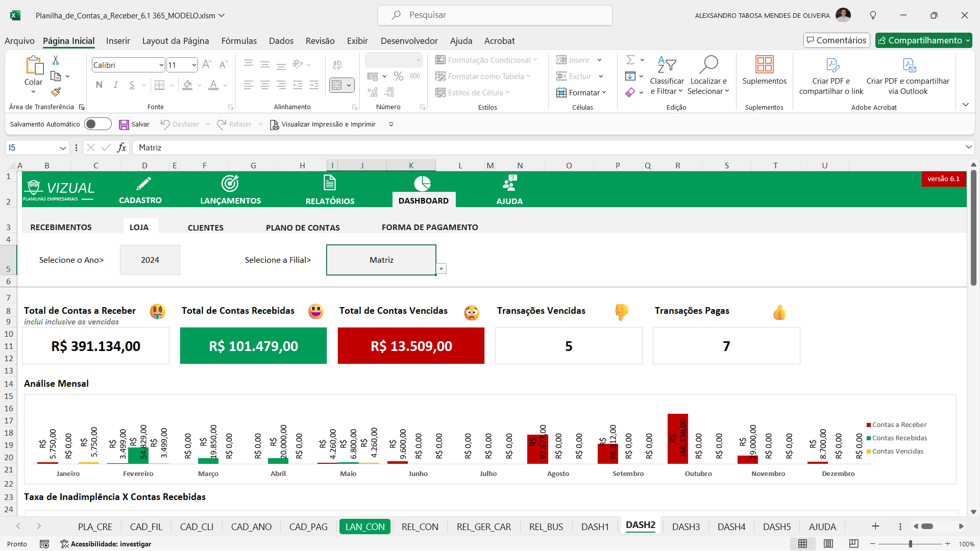The width and height of the screenshot is (980, 551).
Task: Click the Salvar floppy disk icon
Action: pyautogui.click(x=124, y=124)
